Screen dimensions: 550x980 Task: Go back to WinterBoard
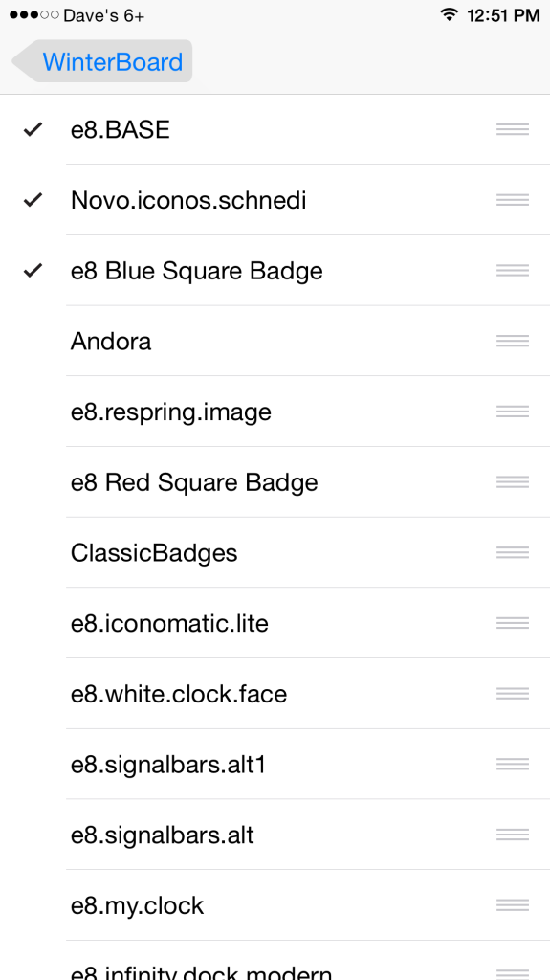[x=102, y=61]
